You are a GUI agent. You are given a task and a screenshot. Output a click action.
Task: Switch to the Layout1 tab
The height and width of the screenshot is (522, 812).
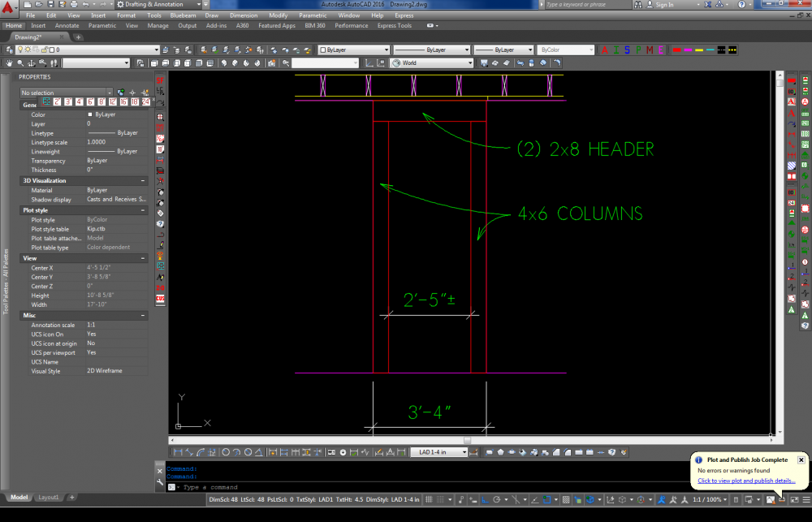click(x=49, y=497)
